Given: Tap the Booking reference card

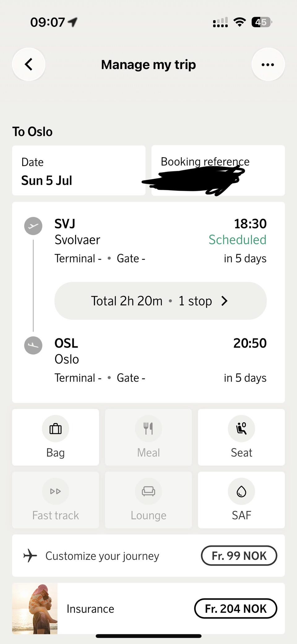Looking at the screenshot, I should coord(218,171).
